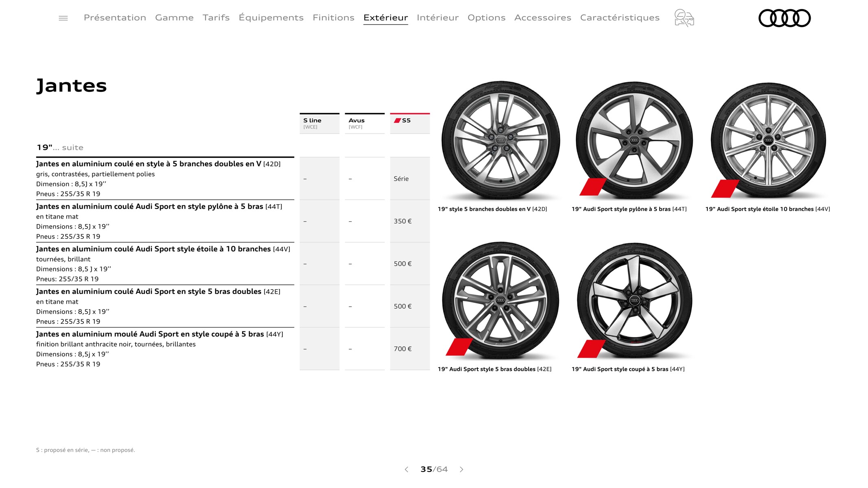Click row title style pylône à 5 bras [44T]
The width and height of the screenshot is (868, 488).
pos(159,207)
